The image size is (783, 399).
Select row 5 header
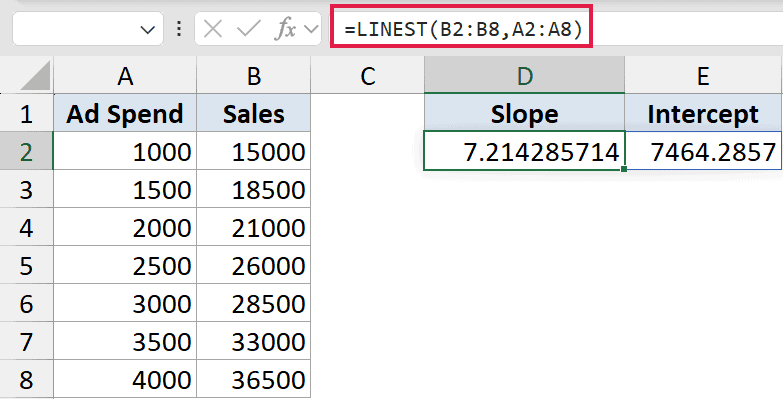(x=26, y=265)
